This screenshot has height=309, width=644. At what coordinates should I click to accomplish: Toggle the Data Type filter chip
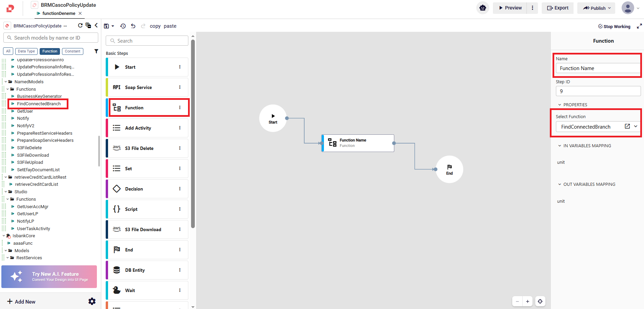pyautogui.click(x=26, y=51)
